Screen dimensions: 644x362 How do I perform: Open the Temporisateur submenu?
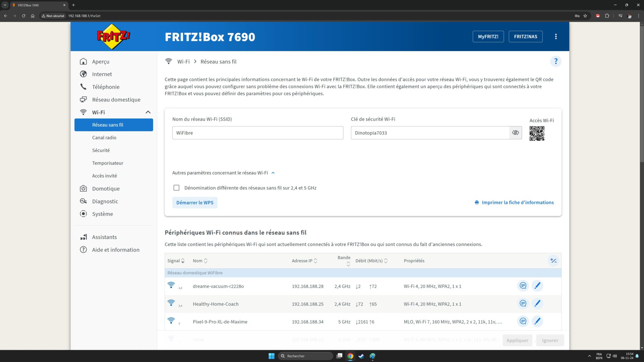point(108,163)
